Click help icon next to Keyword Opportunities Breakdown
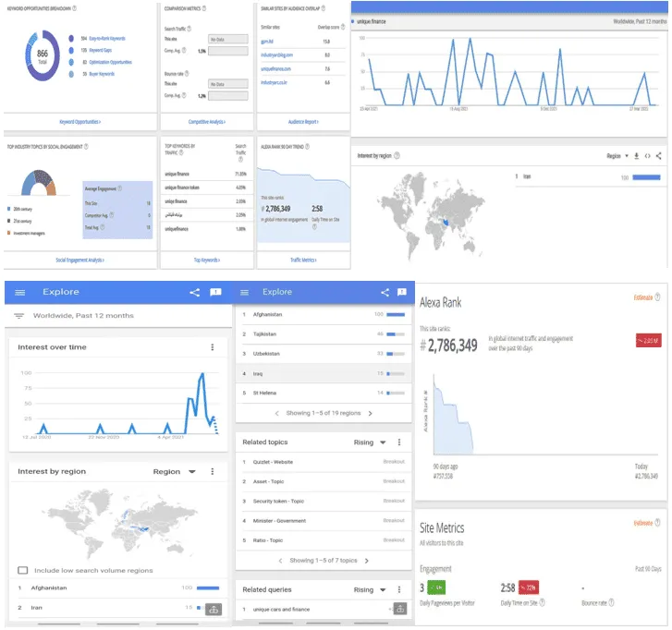Viewport: 672px width, 630px height. point(74,8)
